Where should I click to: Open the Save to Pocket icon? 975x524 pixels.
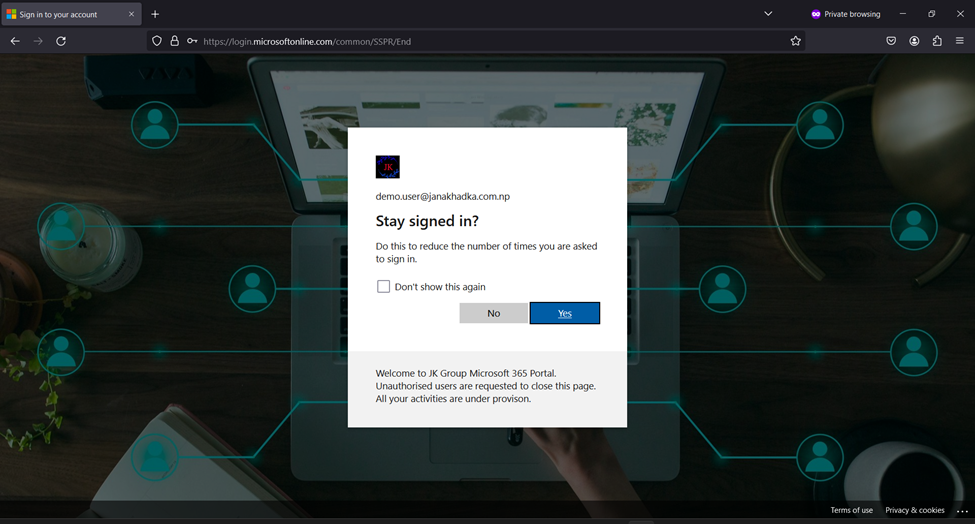click(891, 41)
